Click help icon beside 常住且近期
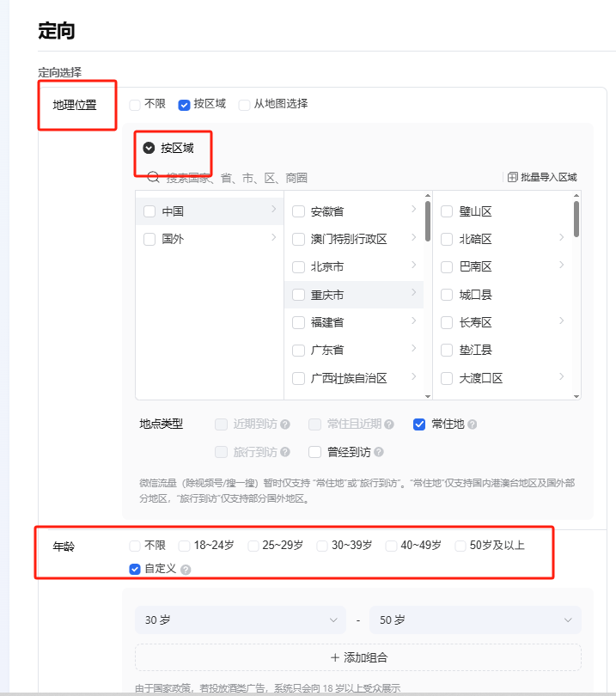This screenshot has height=696, width=616. tap(389, 424)
